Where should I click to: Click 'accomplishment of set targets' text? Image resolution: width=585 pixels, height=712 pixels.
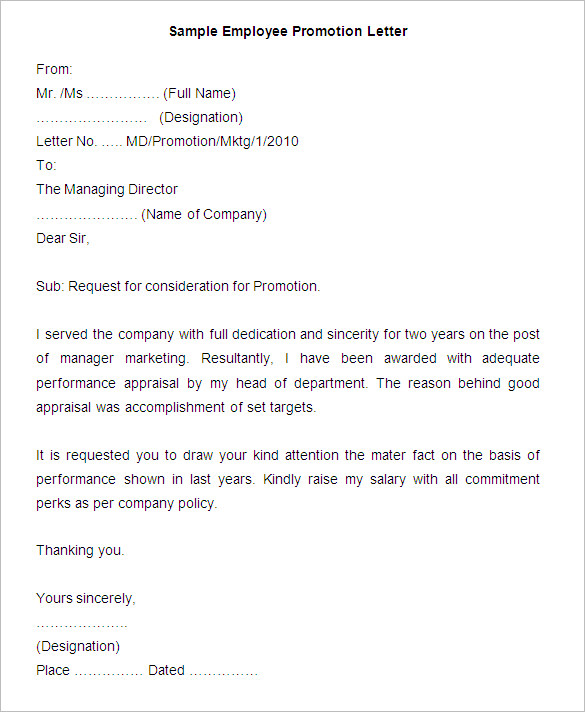[220, 407]
